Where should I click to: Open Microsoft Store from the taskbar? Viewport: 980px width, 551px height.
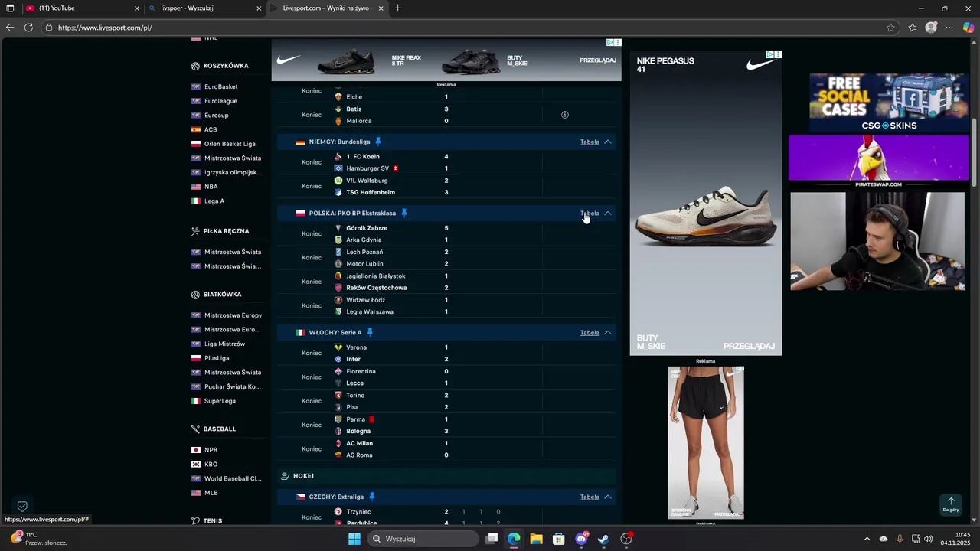tap(559, 539)
